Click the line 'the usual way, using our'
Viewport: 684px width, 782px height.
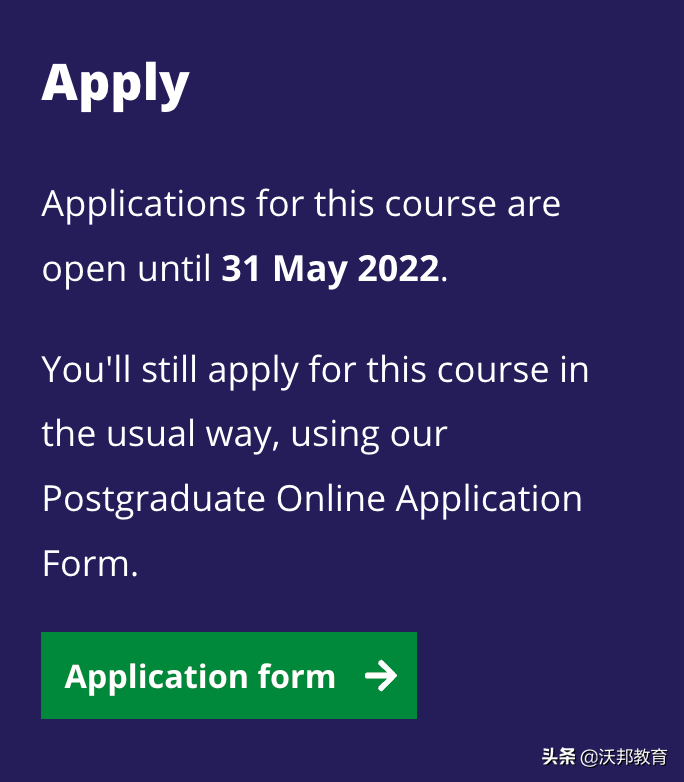pyautogui.click(x=244, y=434)
